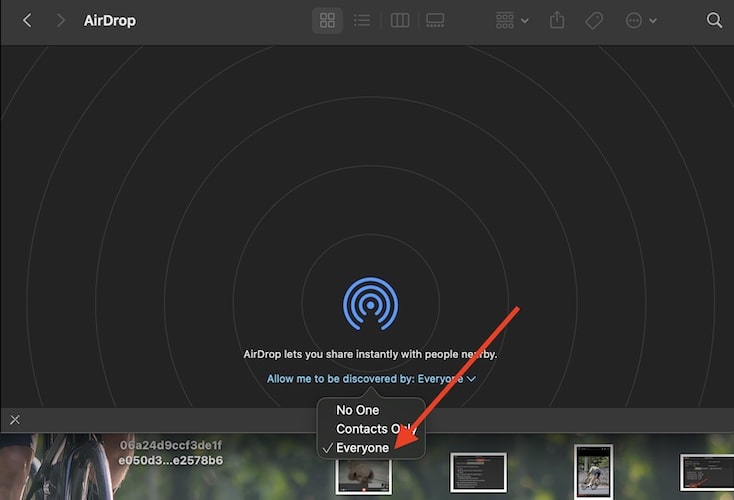The image size is (734, 500).
Task: Expand the Group By dropdown in toolbar
Action: click(512, 20)
